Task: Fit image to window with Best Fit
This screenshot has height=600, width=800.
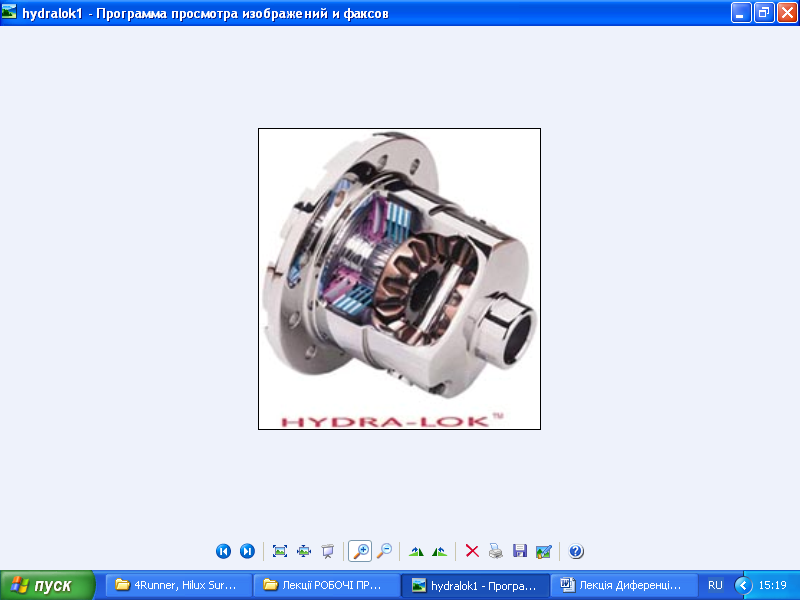Action: [280, 551]
